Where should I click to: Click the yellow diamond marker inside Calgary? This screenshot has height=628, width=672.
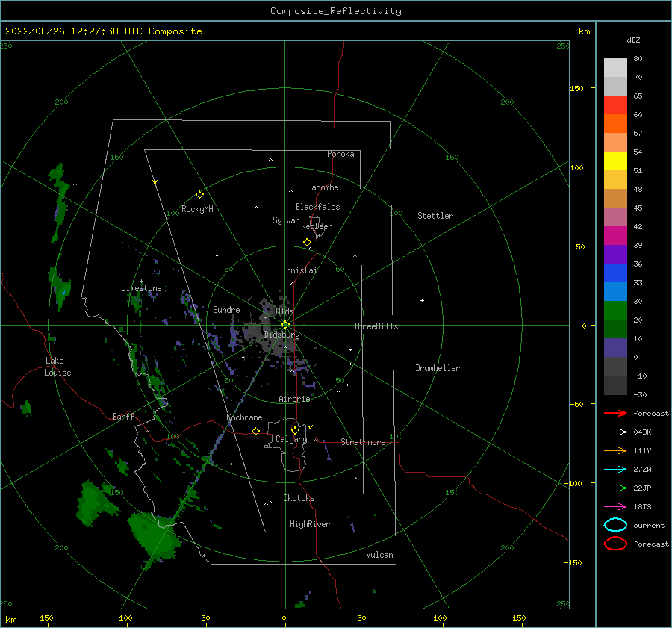[295, 430]
